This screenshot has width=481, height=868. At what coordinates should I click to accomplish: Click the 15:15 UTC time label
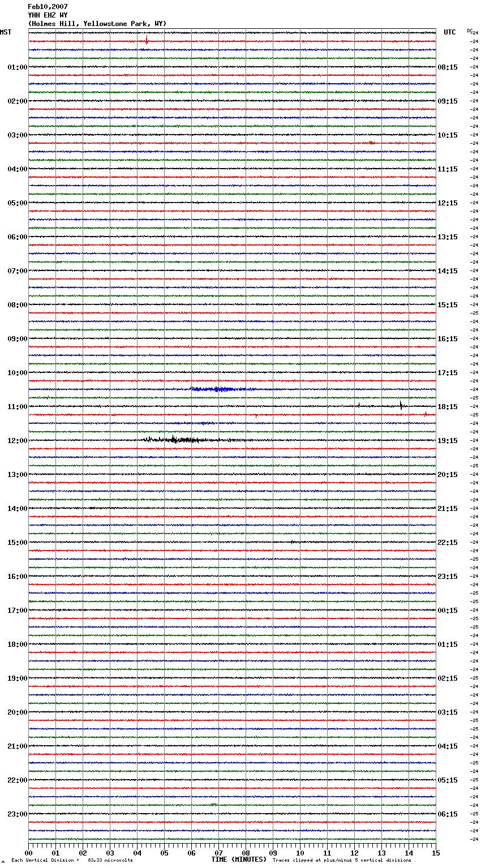tap(448, 305)
